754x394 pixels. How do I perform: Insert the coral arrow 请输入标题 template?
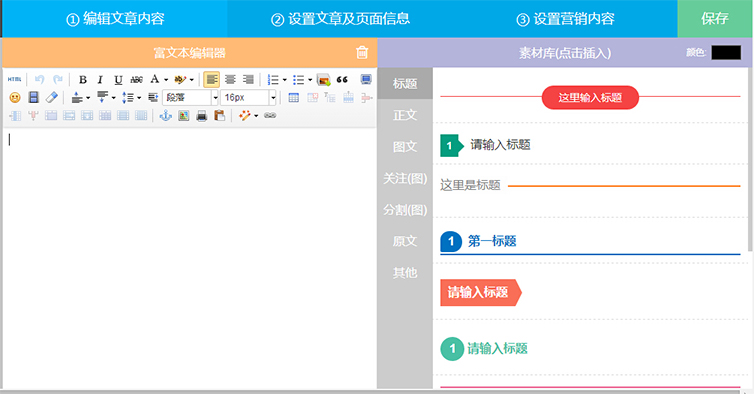[480, 292]
